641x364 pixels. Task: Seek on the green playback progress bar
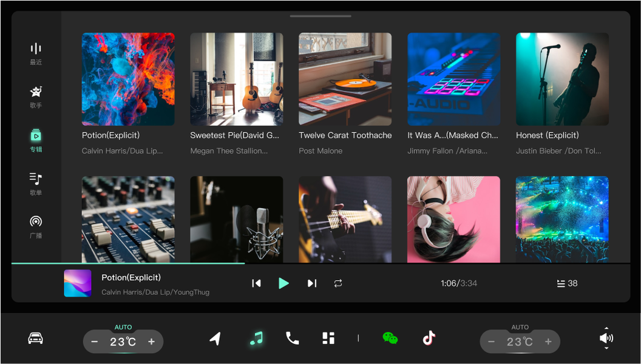[x=128, y=263]
